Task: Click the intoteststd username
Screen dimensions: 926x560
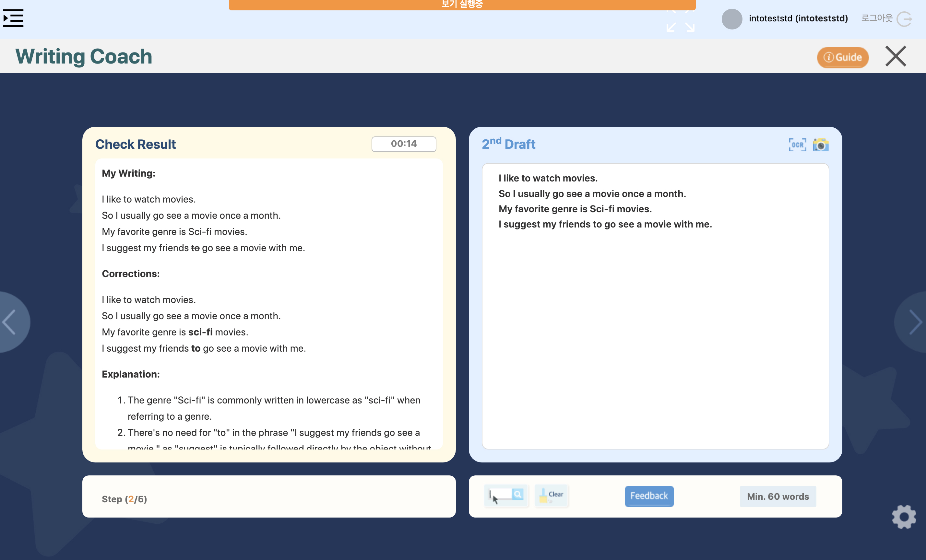Action: click(798, 18)
